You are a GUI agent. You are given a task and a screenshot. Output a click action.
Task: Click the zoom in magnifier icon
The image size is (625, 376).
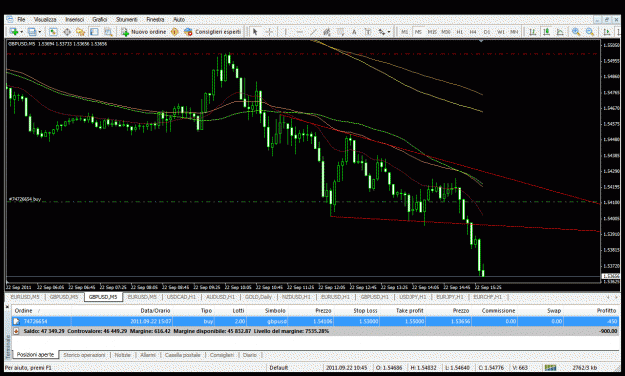576,31
